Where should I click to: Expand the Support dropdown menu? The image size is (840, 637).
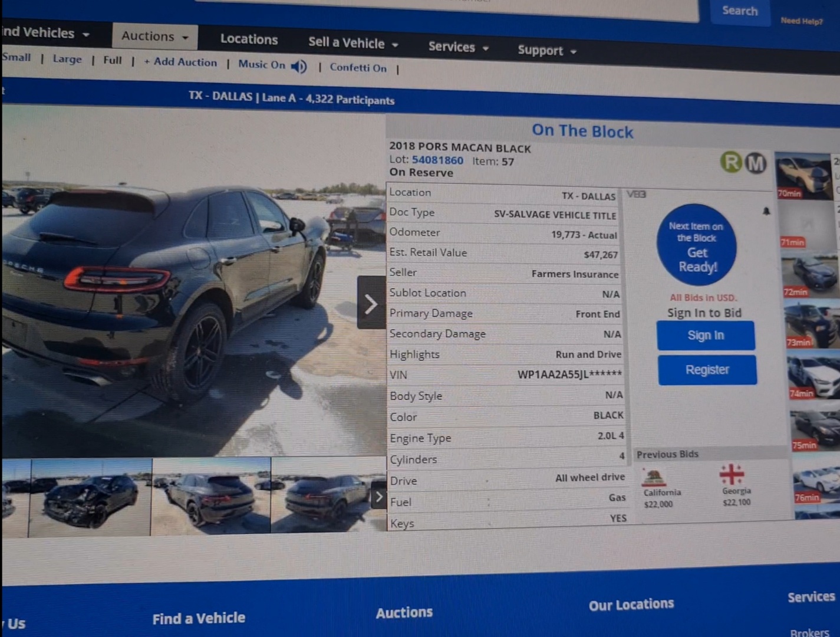tap(546, 51)
